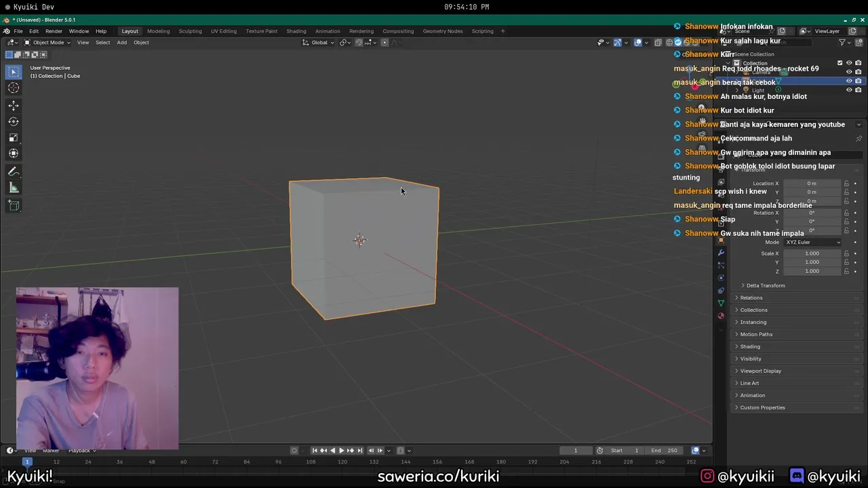Expand the Delta Transform panel

[766, 285]
